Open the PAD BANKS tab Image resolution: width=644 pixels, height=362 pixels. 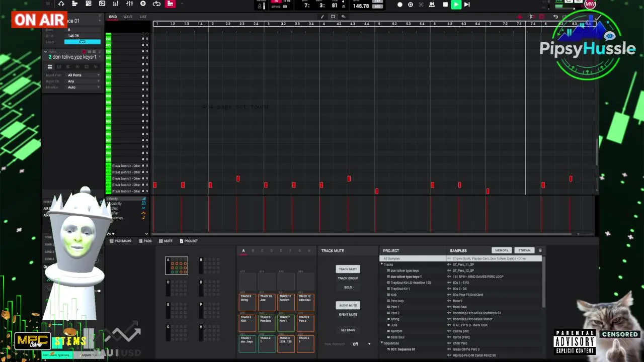tap(121, 241)
